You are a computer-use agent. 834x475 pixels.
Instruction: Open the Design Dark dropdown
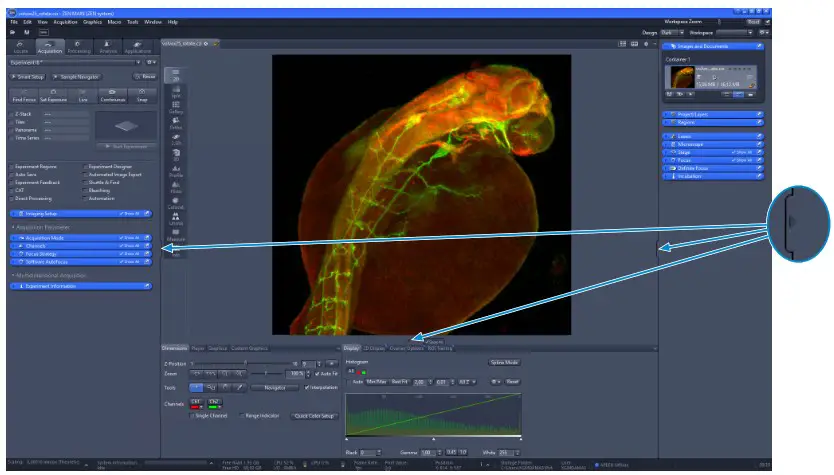[x=672, y=33]
